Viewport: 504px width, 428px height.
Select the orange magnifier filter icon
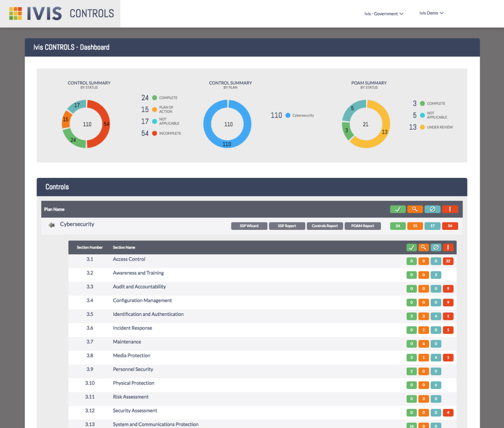415,209
